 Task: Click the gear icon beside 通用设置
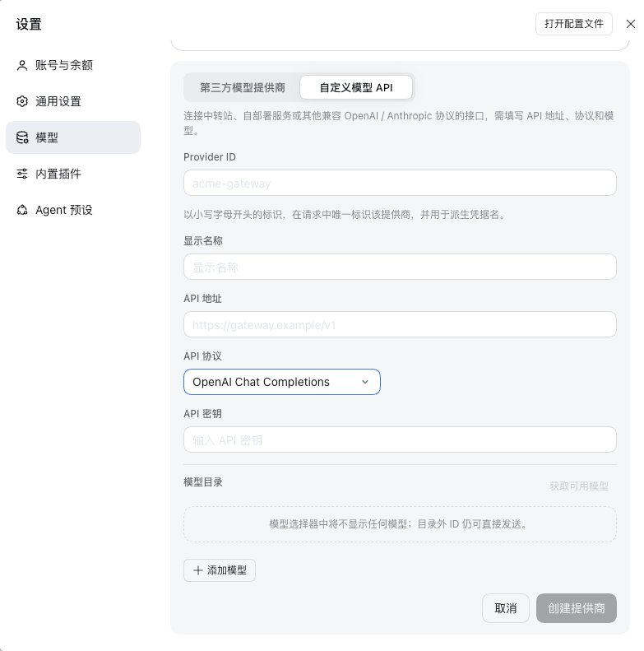tap(22, 101)
